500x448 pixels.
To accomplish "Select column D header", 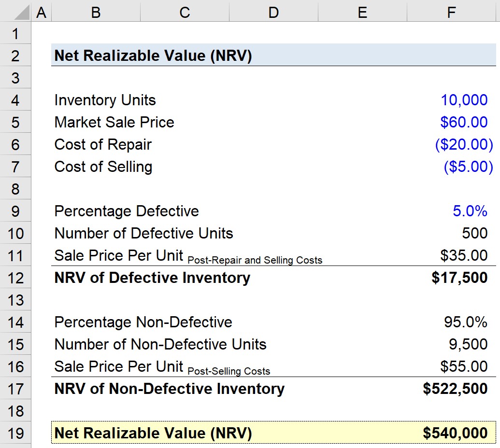I will (273, 13).
